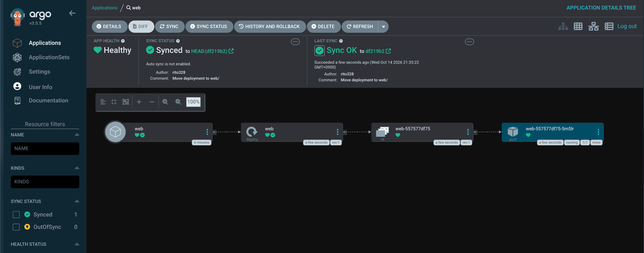Open the kebab menu on the pod node
The image size is (644, 253).
pyautogui.click(x=598, y=132)
